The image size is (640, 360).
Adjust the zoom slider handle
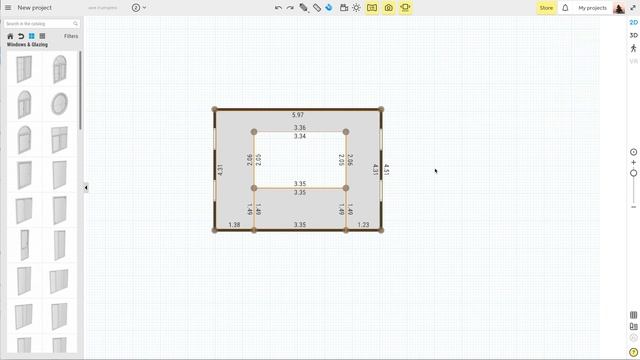pos(633,173)
